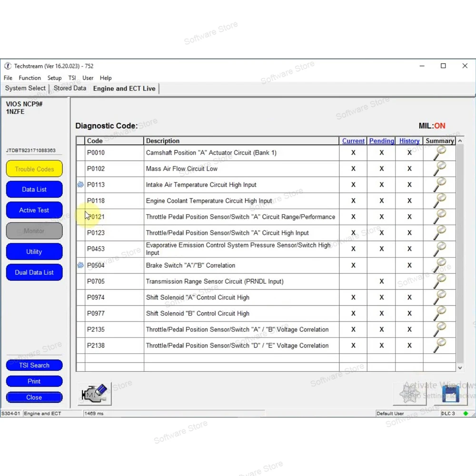
Task: Sort by the Current column header
Action: click(353, 141)
